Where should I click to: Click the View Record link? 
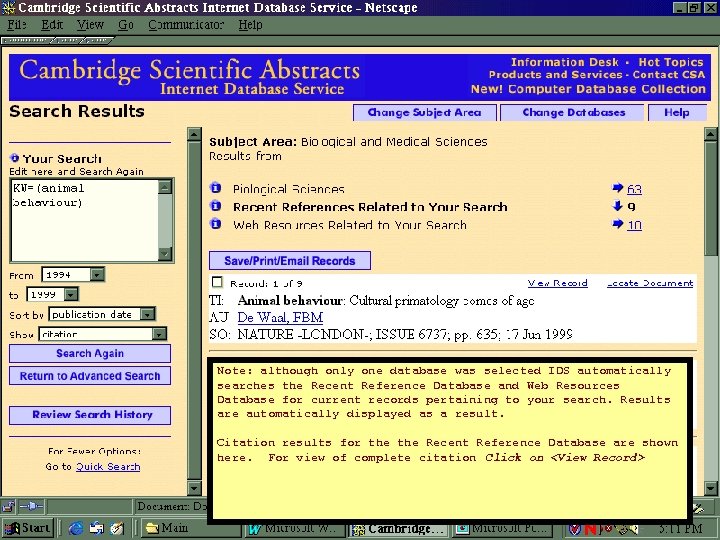tap(557, 283)
